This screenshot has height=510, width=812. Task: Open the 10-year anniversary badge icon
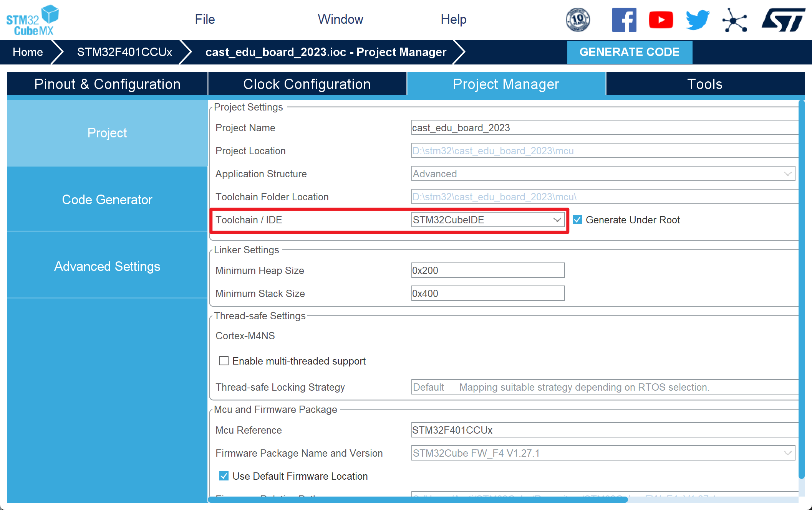point(578,20)
